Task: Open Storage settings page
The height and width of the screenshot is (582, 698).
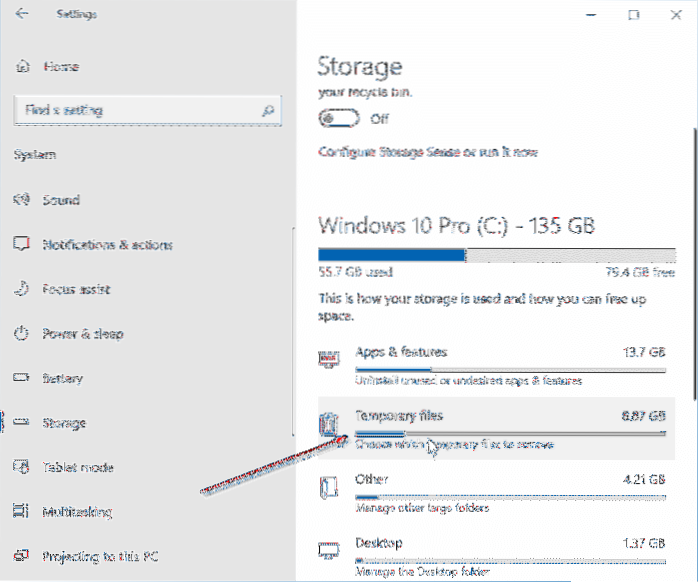Action: coord(64,423)
